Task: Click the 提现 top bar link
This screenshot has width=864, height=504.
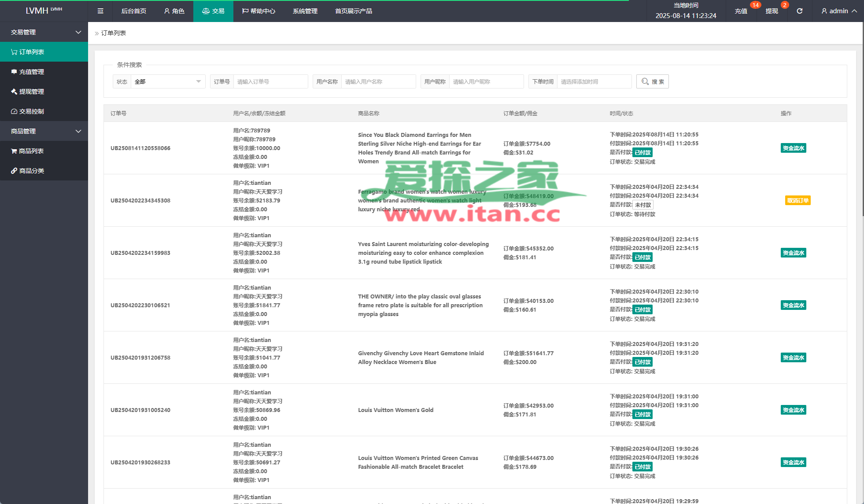Action: [772, 11]
